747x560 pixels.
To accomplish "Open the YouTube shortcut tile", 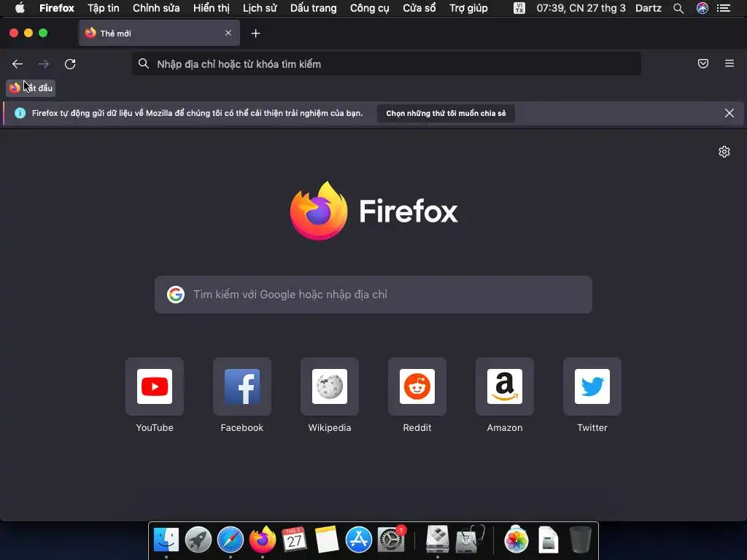I will tap(155, 386).
